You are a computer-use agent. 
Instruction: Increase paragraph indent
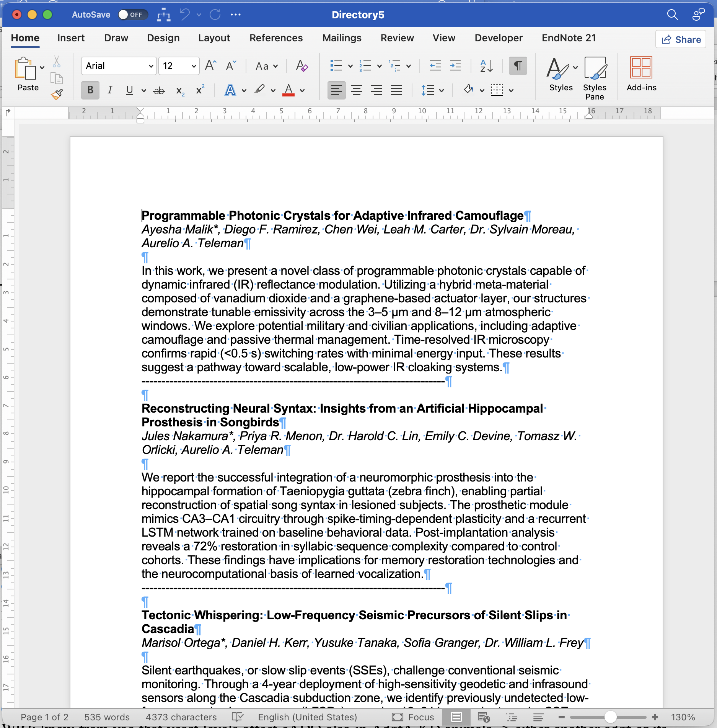click(455, 65)
